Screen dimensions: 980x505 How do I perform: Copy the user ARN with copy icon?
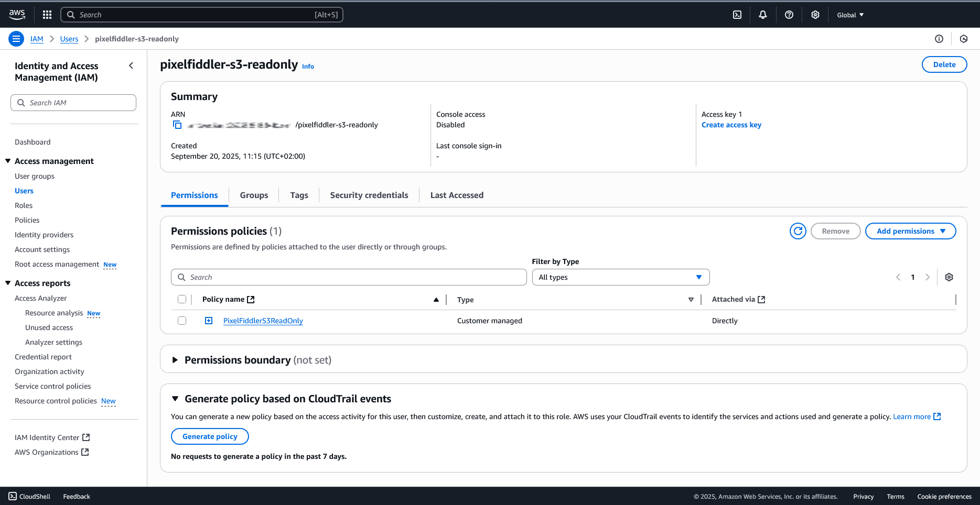tap(177, 125)
